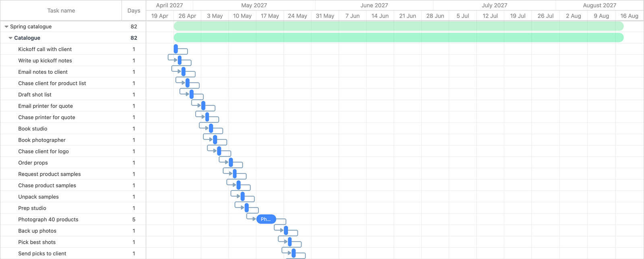Click the 12 Jul week header
Viewport: 644px width, 259px height.
tap(490, 16)
